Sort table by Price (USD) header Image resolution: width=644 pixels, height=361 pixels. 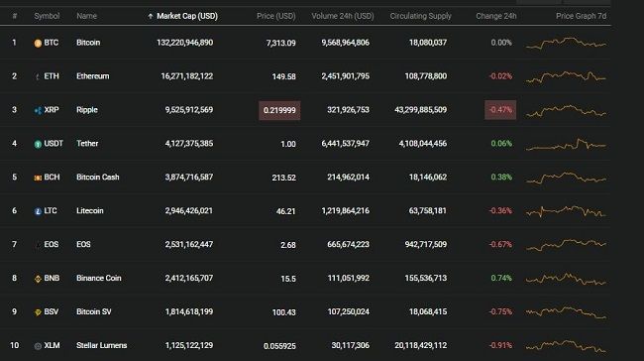(x=276, y=16)
